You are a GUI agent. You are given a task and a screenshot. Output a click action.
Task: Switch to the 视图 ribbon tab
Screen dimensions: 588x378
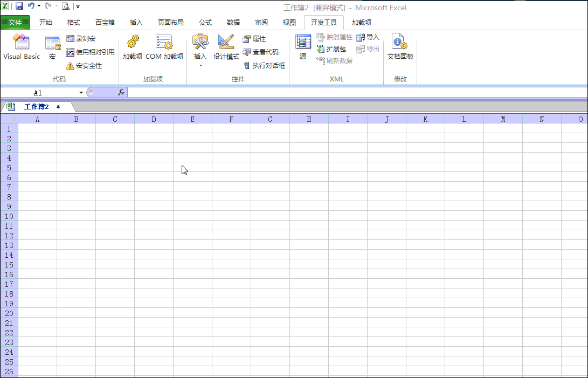pyautogui.click(x=289, y=22)
